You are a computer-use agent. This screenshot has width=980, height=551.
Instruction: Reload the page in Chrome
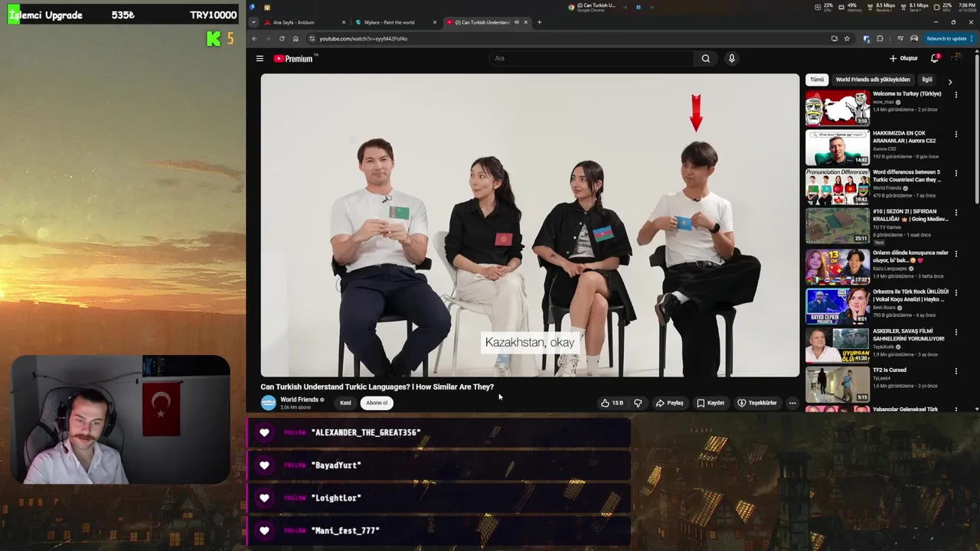pyautogui.click(x=282, y=38)
